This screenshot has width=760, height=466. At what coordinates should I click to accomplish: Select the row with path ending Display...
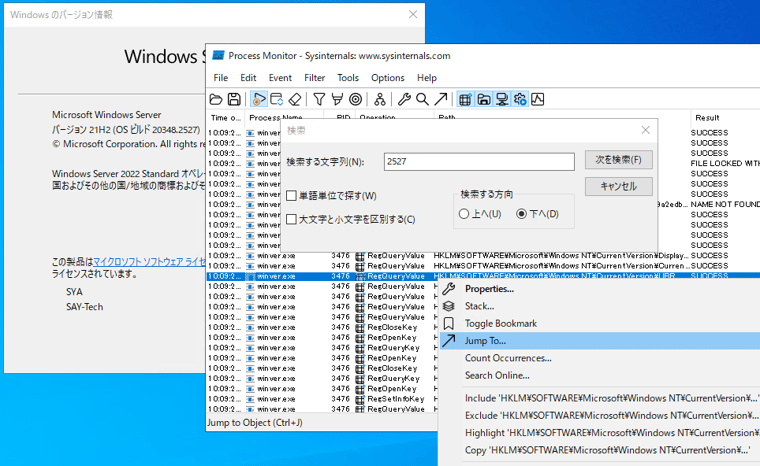(x=483, y=256)
